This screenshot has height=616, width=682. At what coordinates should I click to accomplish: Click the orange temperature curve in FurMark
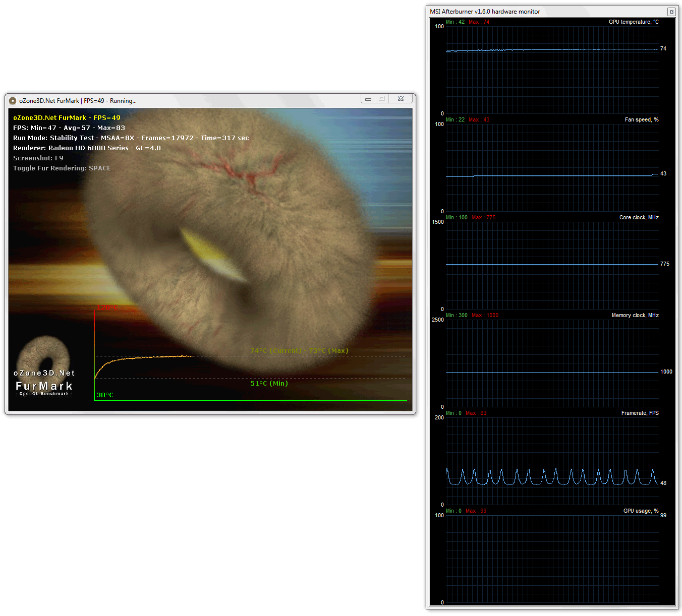click(151, 357)
